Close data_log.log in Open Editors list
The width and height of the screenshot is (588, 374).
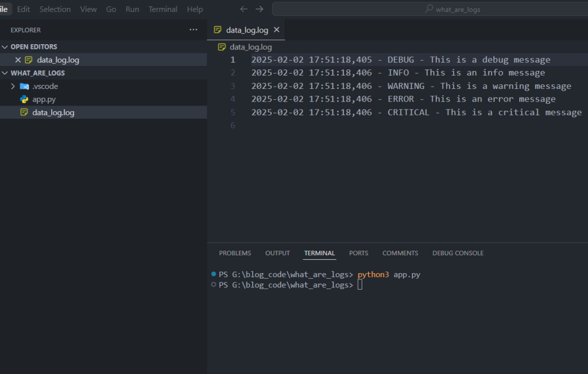coord(18,60)
